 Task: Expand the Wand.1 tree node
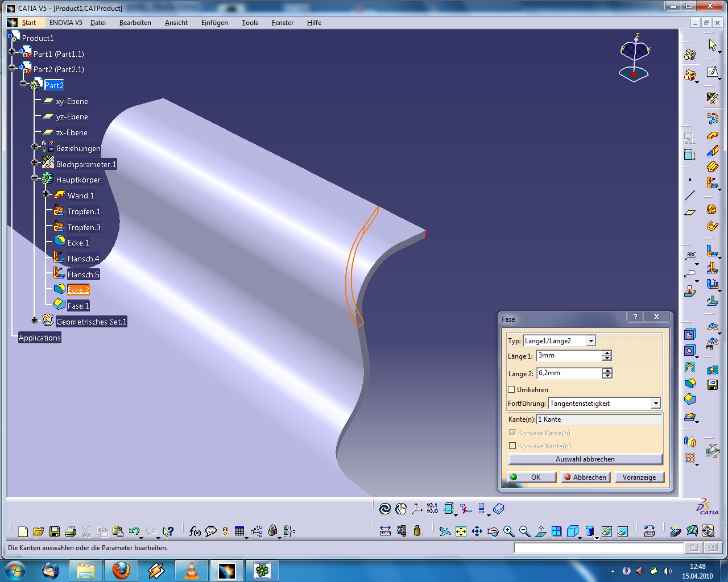(x=46, y=194)
